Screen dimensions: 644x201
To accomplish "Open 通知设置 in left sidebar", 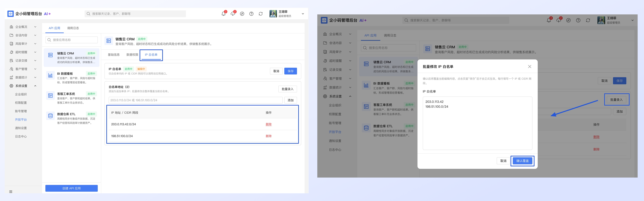I will click(x=21, y=128).
